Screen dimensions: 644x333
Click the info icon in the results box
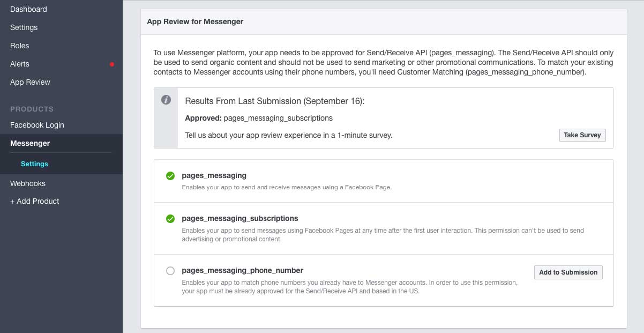click(x=166, y=100)
